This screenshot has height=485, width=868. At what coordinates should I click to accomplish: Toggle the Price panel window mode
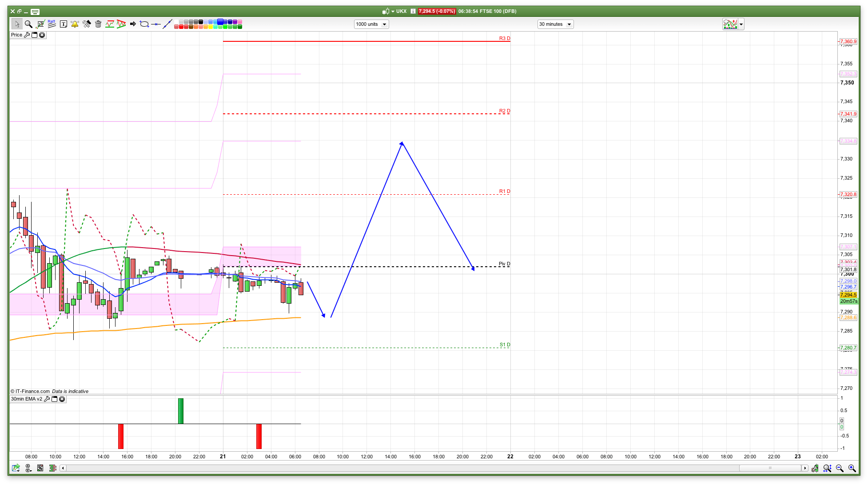click(x=34, y=35)
